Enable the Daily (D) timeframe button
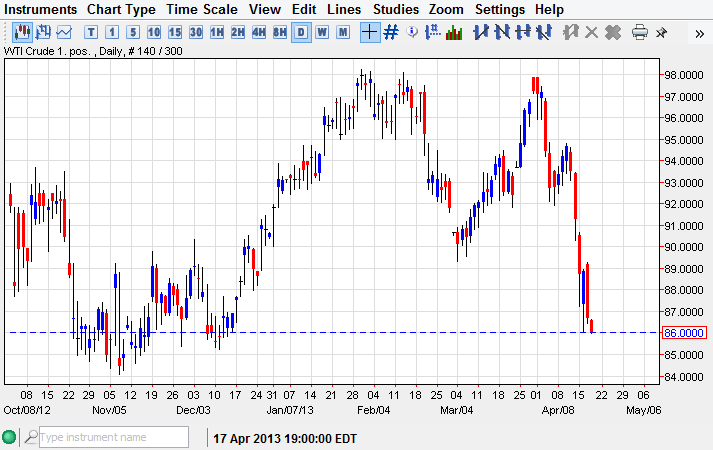This screenshot has height=450, width=713. [301, 32]
